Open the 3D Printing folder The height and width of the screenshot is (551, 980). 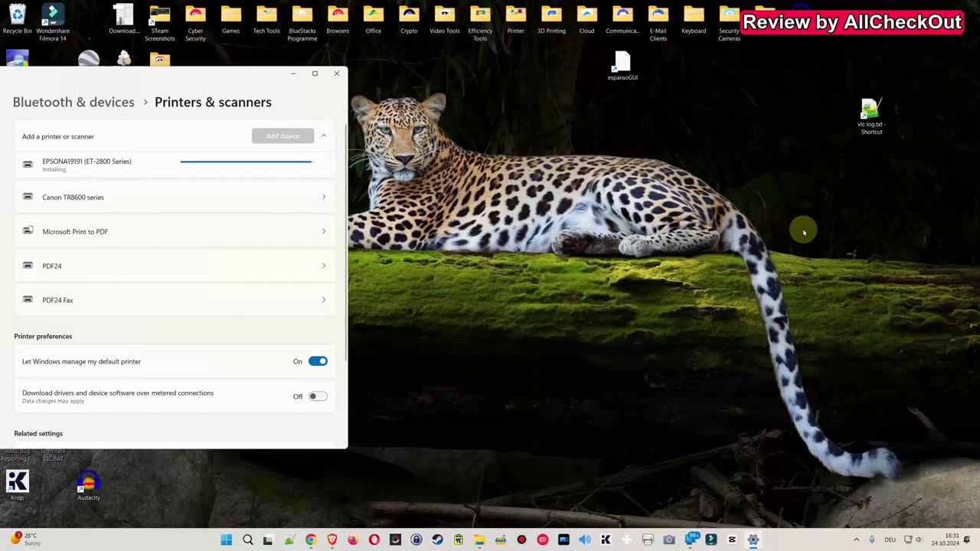tap(551, 20)
